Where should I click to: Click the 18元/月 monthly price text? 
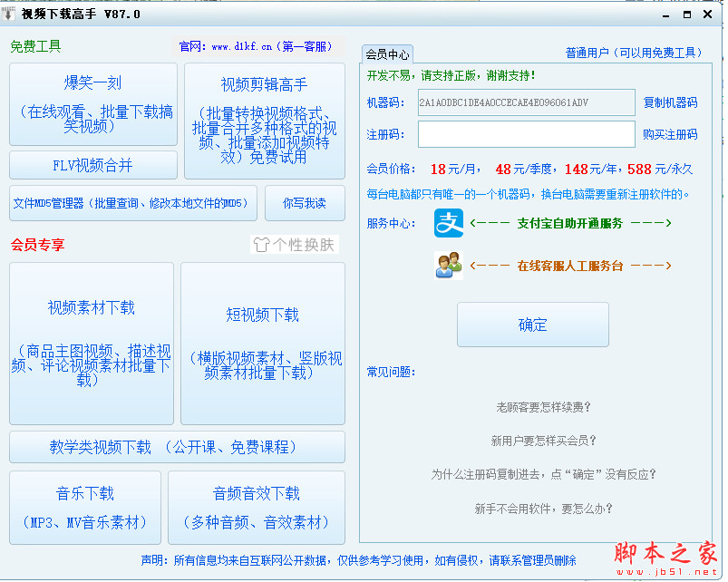tap(454, 169)
